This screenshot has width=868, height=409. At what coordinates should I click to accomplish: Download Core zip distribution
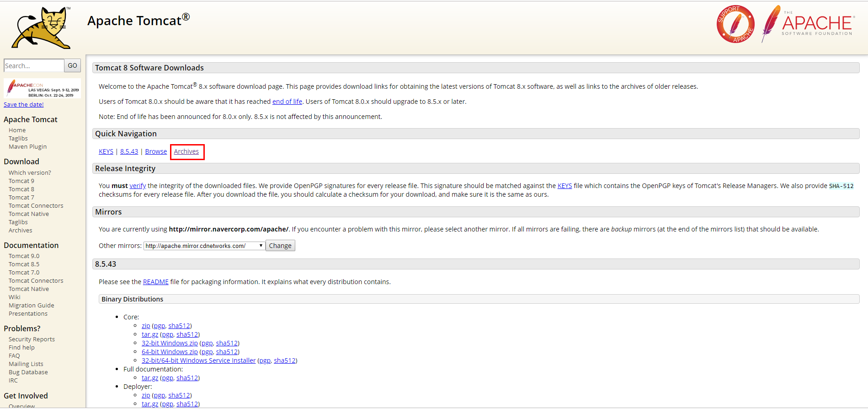(x=146, y=326)
